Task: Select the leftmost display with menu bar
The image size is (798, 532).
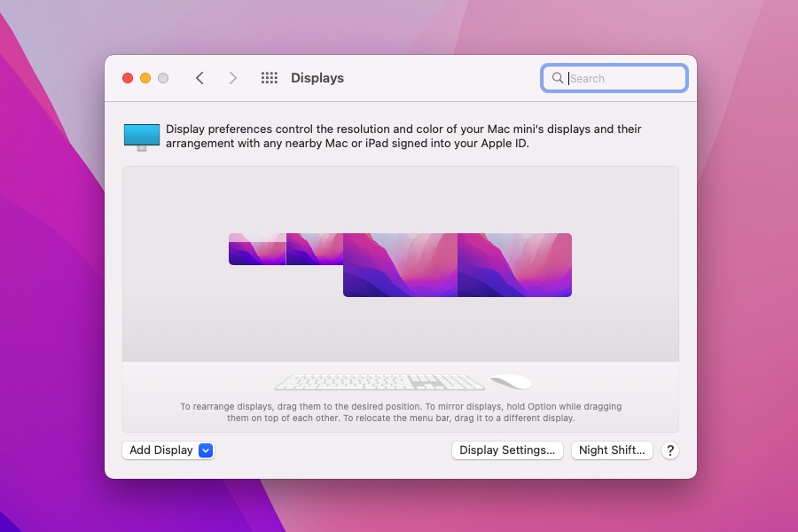Action: click(257, 249)
